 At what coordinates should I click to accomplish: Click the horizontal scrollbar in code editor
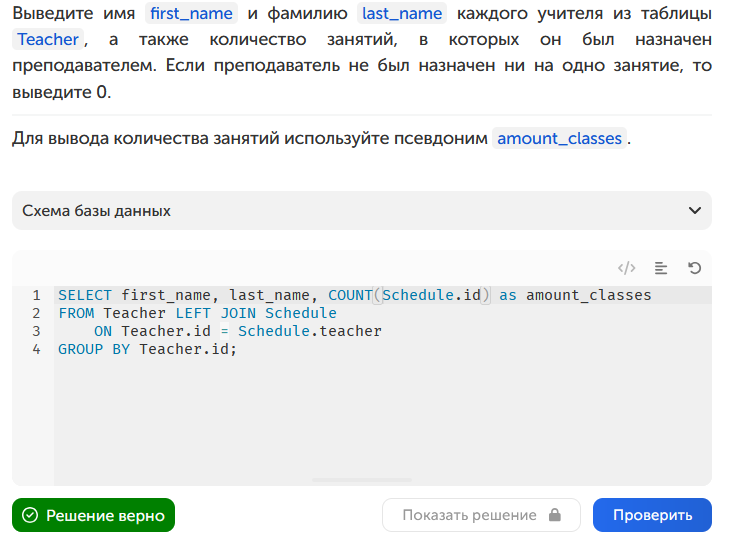tap(361, 480)
